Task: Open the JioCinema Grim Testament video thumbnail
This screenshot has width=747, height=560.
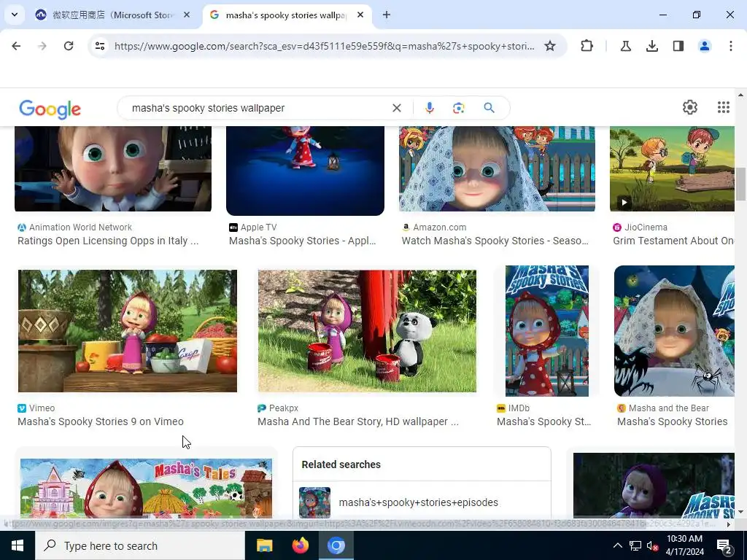Action: [672, 168]
